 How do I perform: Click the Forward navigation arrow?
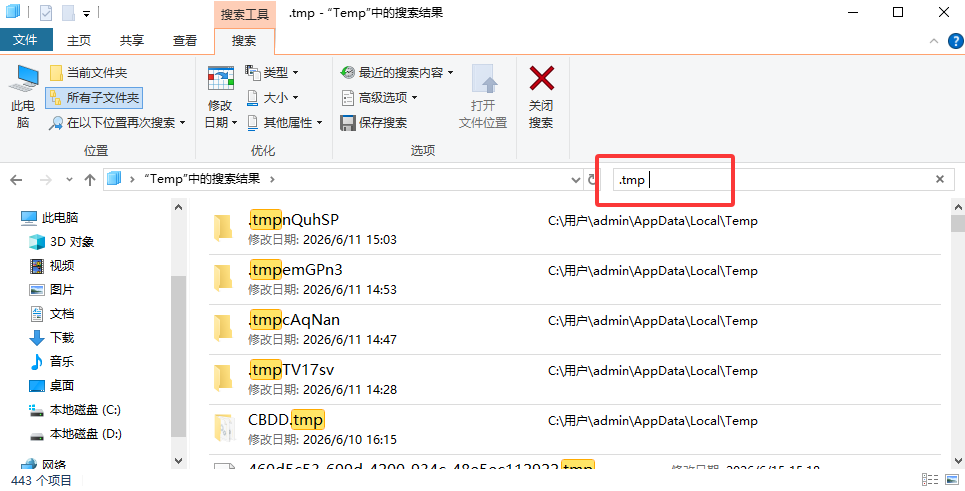(x=46, y=180)
